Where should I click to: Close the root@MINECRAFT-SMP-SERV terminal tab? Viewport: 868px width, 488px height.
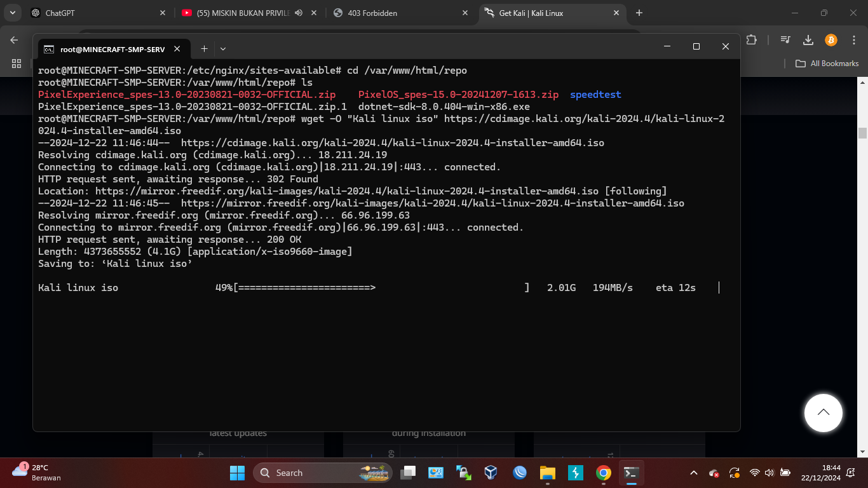pos(177,48)
